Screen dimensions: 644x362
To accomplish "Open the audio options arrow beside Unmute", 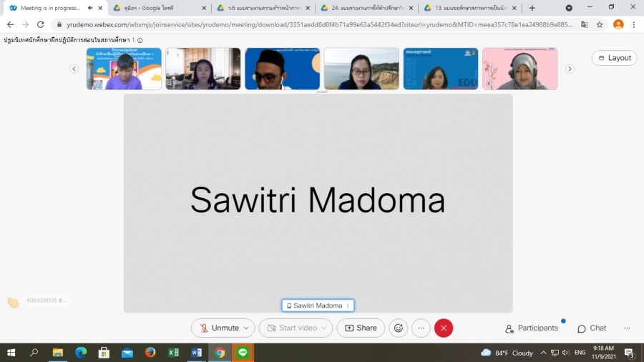I will coord(247,328).
